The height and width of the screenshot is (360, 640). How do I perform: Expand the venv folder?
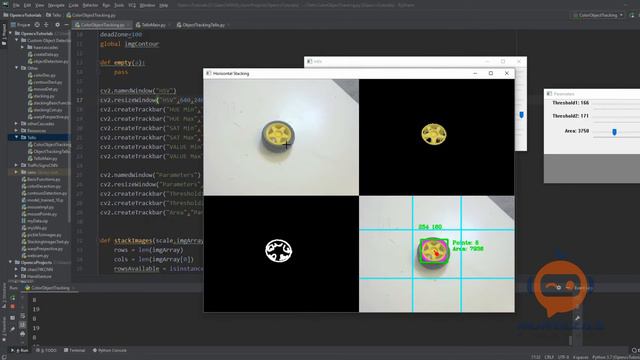(17, 172)
